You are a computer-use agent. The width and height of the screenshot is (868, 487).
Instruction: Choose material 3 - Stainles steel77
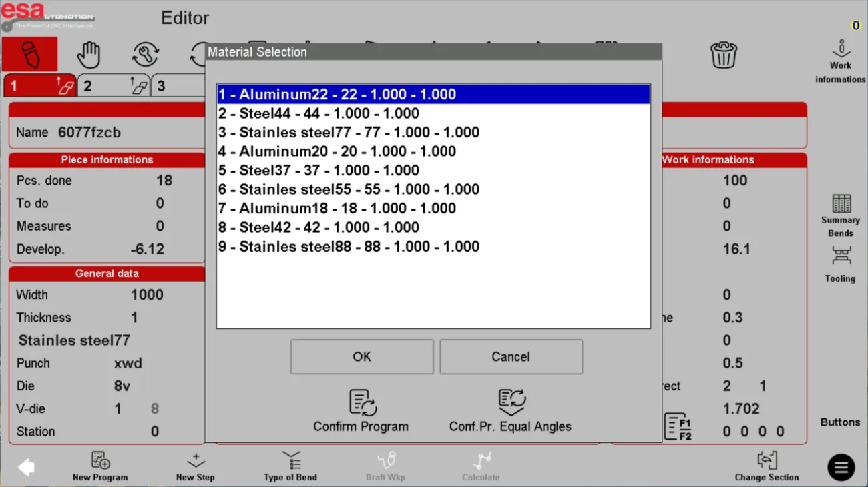[x=433, y=133]
